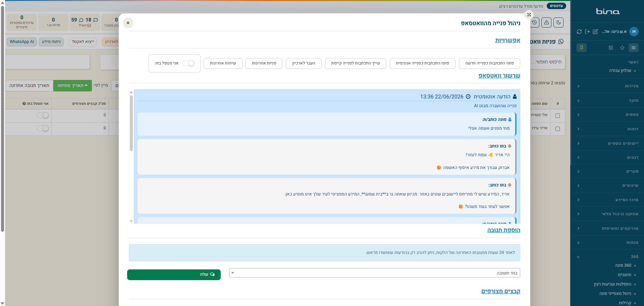Click the green שלח send button
This screenshot has height=306, width=644.
[x=174, y=274]
